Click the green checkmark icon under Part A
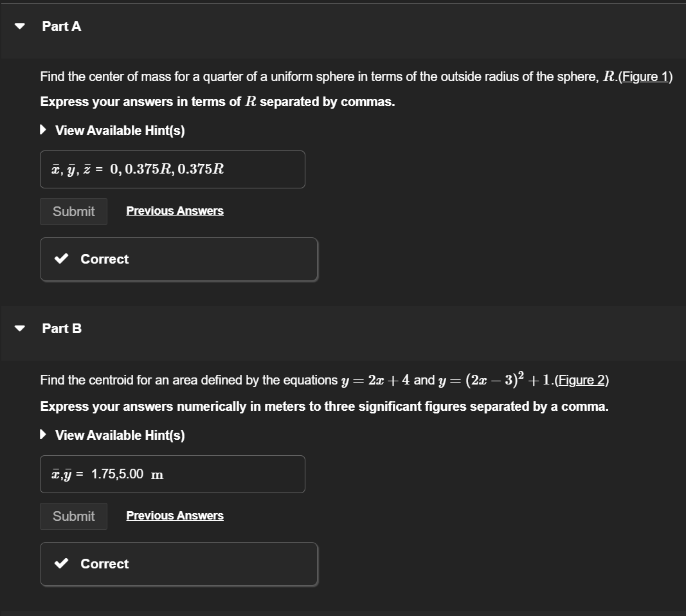 coord(60,258)
